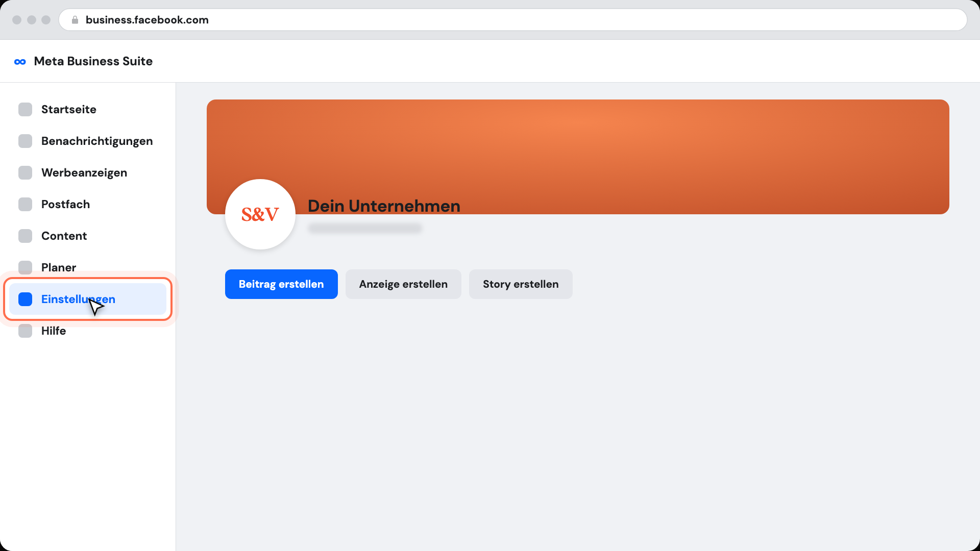Screen dimensions: 980x551
Task: Click the Benachrichtigungen sidebar icon
Action: (x=25, y=141)
